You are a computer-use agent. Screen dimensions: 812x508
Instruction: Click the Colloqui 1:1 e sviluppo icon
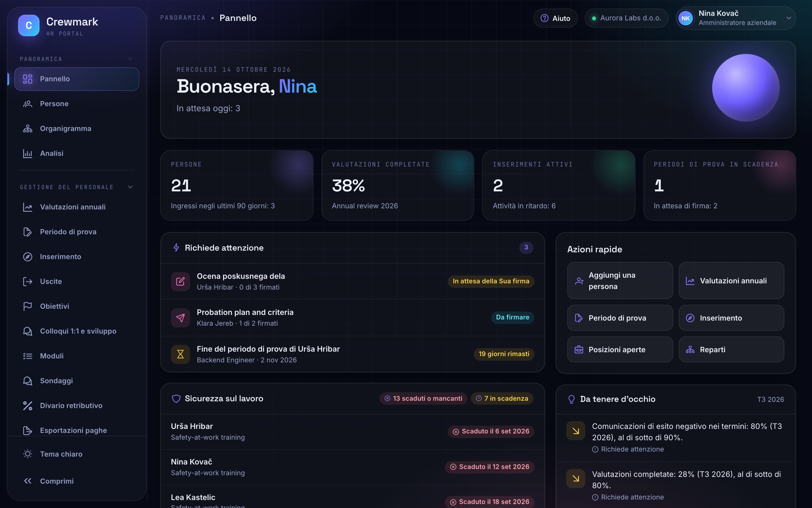tap(27, 331)
